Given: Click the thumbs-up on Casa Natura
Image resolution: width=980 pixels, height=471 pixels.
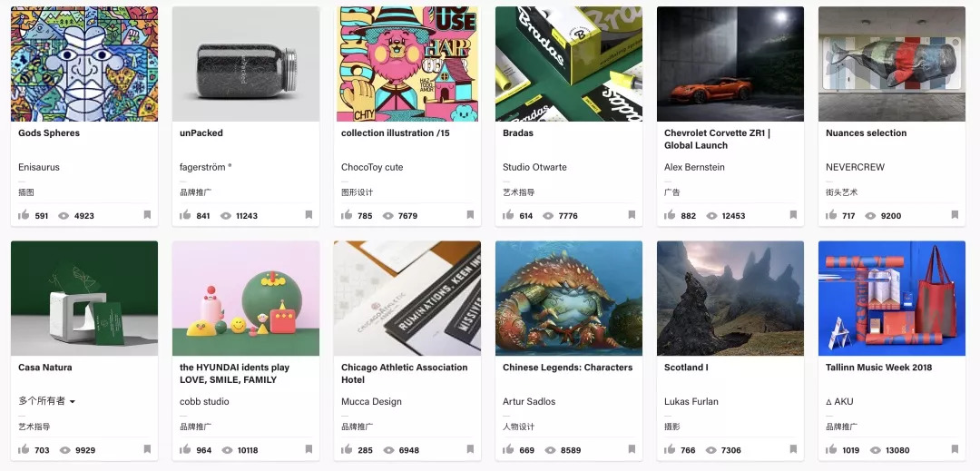Looking at the screenshot, I should point(24,449).
